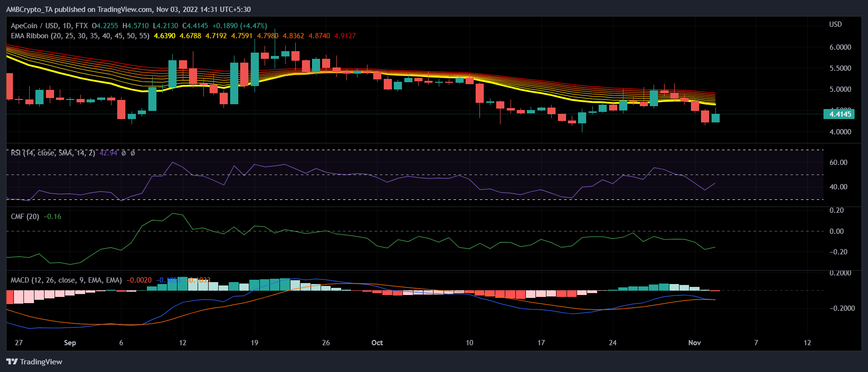The image size is (868, 372).
Task: Click the AMBCrypto_TA published header text
Action: tap(128, 10)
